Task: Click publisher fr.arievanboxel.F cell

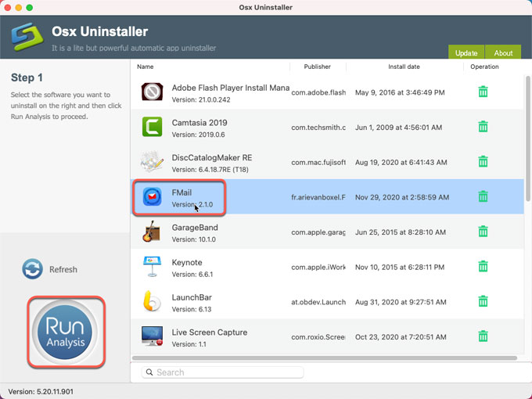Action: [x=318, y=197]
